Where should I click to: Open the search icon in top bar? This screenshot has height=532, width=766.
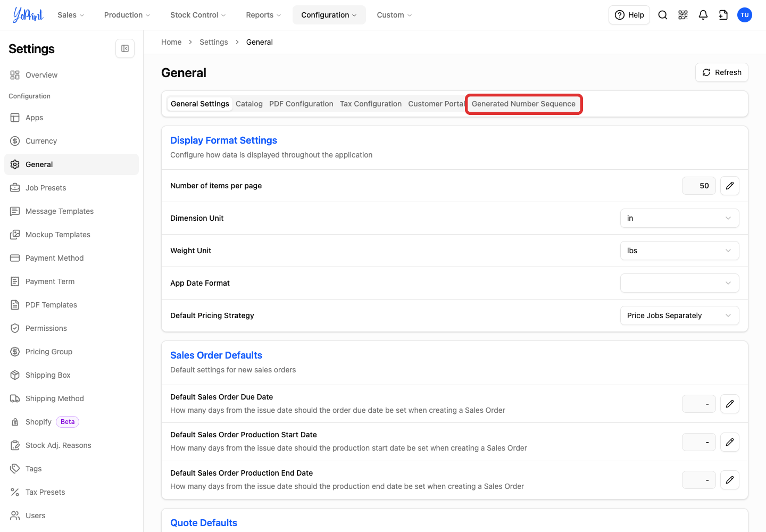click(663, 15)
